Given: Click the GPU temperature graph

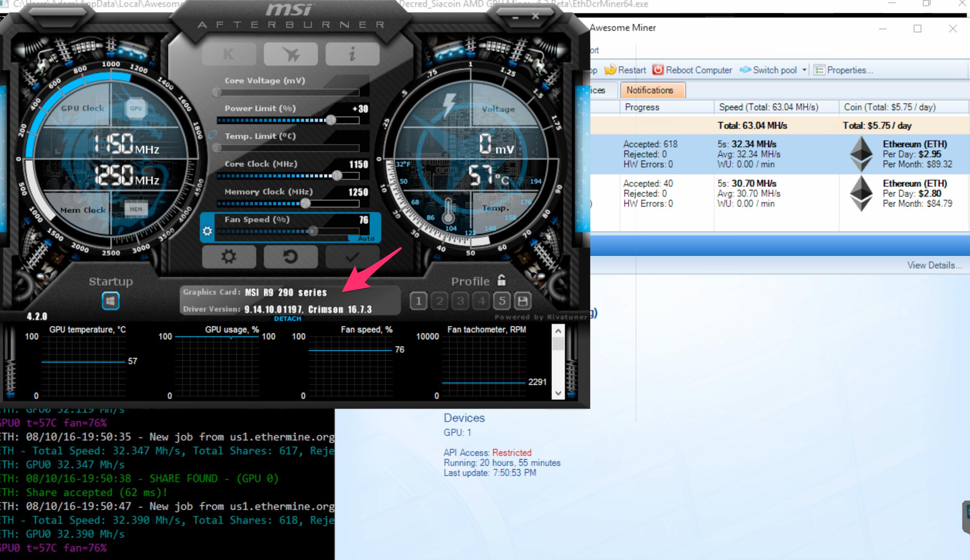Looking at the screenshot, I should coord(83,366).
